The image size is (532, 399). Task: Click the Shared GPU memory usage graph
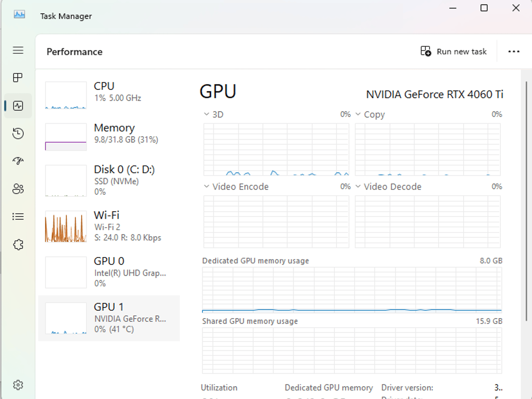(352, 350)
